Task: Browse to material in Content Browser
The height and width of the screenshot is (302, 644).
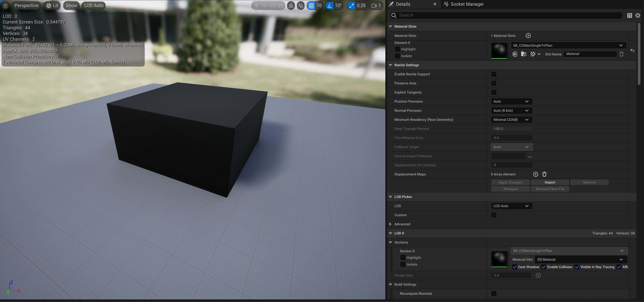Action: tap(524, 54)
